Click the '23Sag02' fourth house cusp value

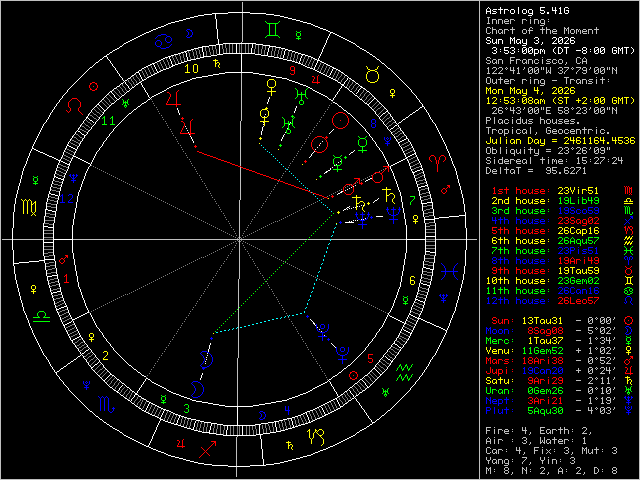[x=578, y=221]
